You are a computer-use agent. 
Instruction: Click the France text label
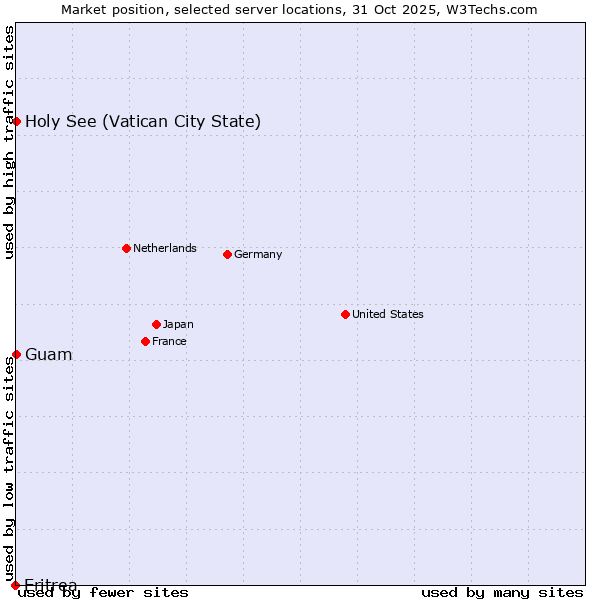[x=169, y=341]
